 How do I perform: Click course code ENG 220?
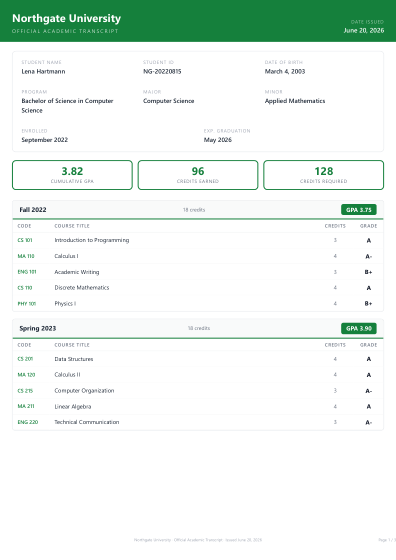tap(28, 422)
